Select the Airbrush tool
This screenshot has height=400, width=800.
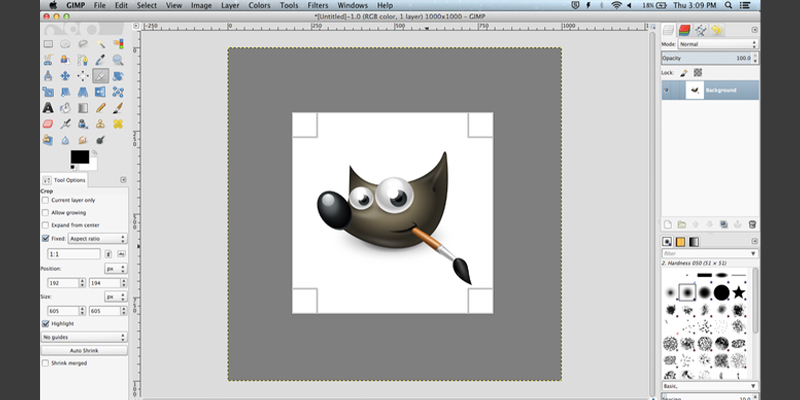pyautogui.click(x=65, y=123)
